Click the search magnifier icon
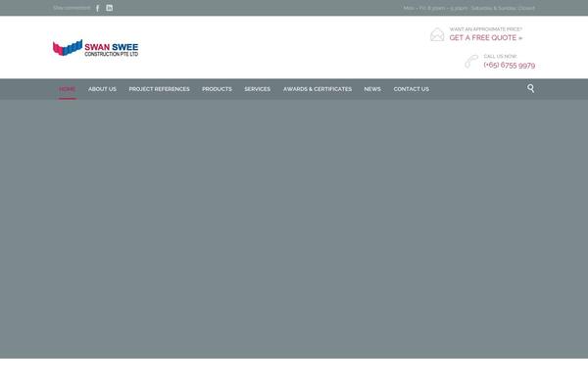Screen dimensions: 588x392 (x=530, y=88)
